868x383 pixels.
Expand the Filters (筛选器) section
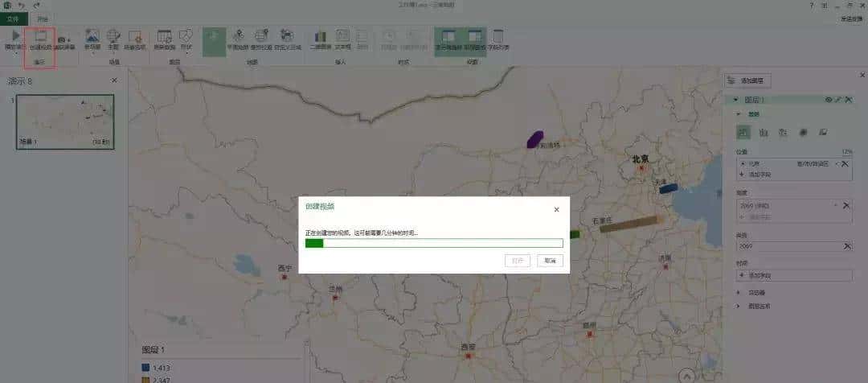tap(738, 293)
